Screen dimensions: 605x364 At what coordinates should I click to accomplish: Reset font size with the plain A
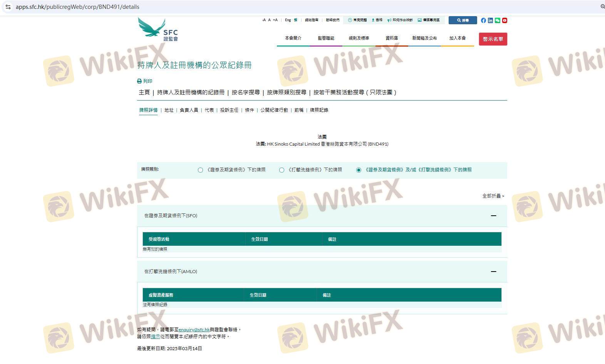pos(269,20)
